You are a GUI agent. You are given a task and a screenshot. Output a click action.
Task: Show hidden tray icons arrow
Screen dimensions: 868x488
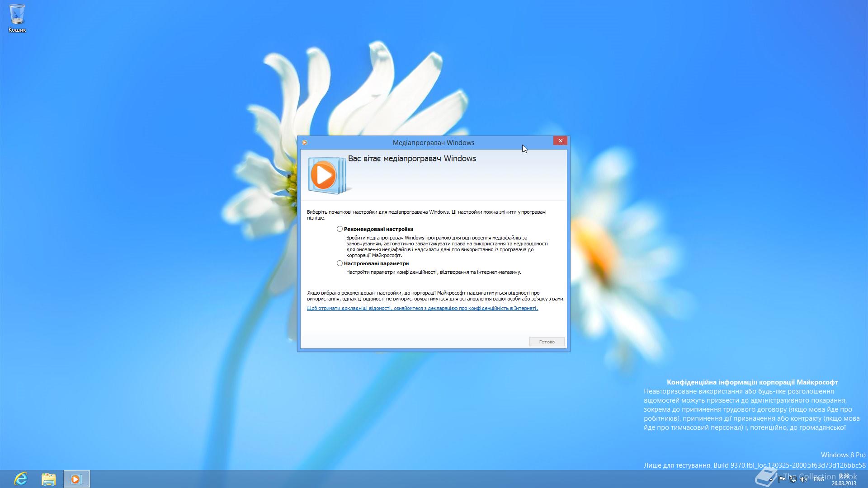click(771, 479)
